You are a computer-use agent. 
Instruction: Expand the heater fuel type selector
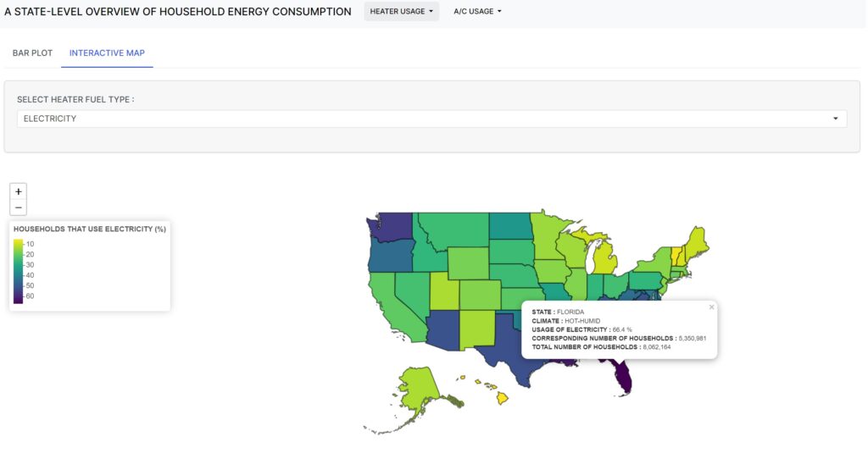[835, 119]
